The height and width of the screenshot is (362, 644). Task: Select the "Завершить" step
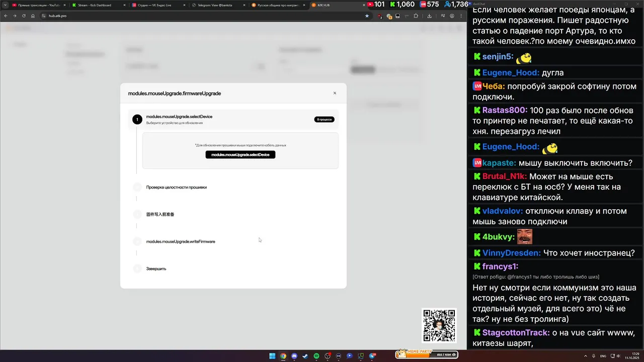tap(156, 269)
